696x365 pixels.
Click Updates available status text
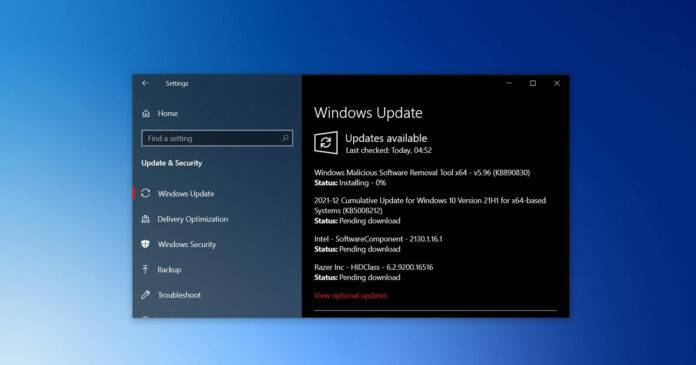coord(386,138)
